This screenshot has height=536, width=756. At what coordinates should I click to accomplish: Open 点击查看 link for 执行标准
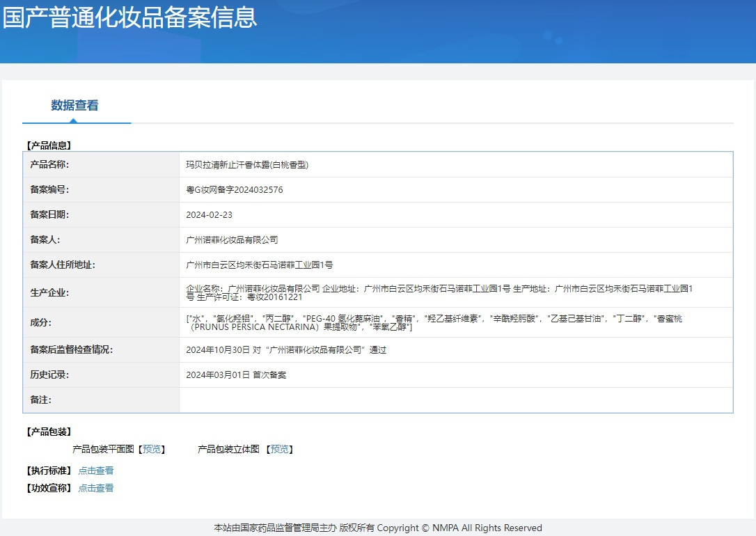pos(96,471)
